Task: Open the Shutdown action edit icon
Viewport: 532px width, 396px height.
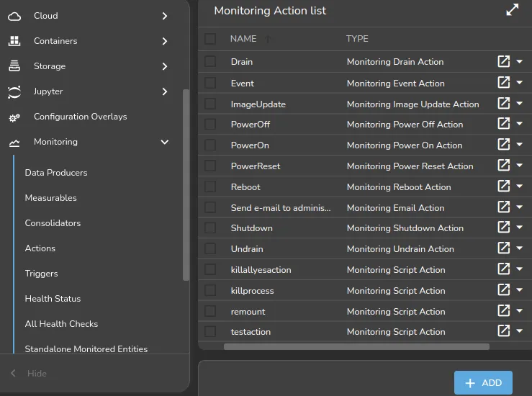Action: click(503, 227)
